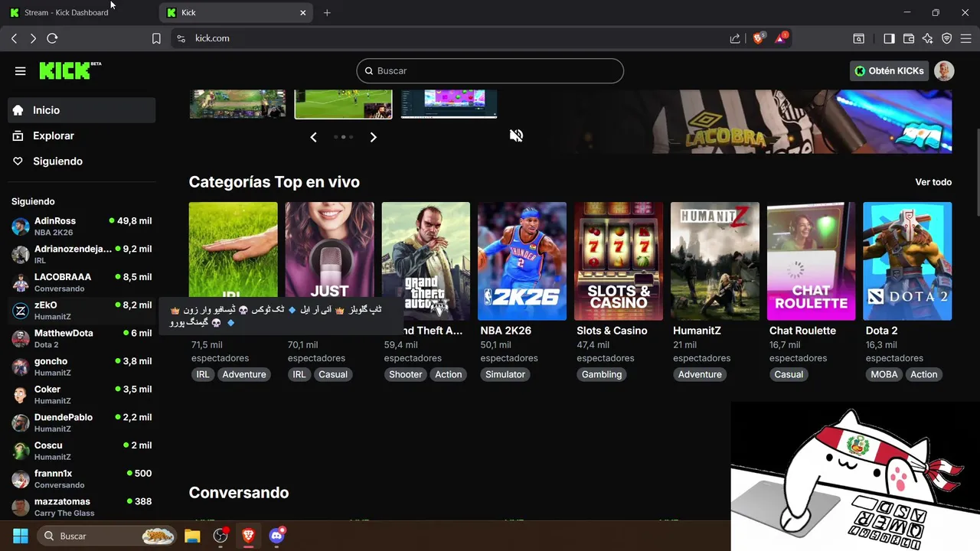The image size is (980, 551).
Task: Click Ver todo link
Action: pyautogui.click(x=933, y=182)
